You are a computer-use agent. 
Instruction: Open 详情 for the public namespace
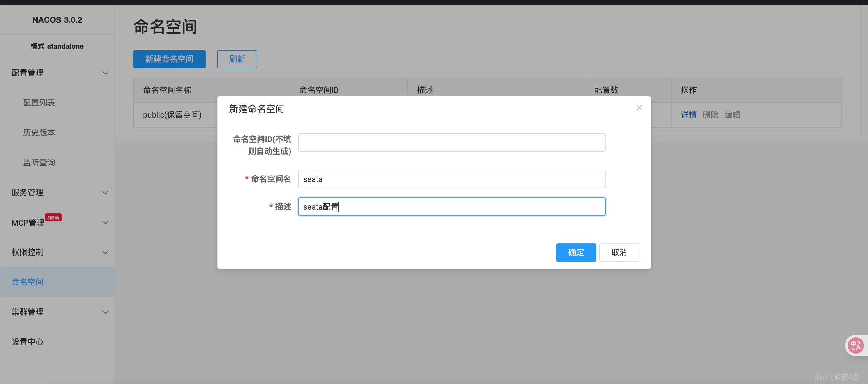pos(688,115)
